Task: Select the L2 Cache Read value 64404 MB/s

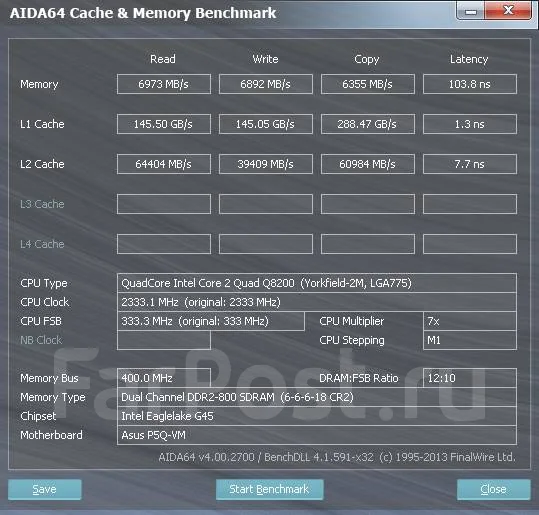Action: click(164, 164)
